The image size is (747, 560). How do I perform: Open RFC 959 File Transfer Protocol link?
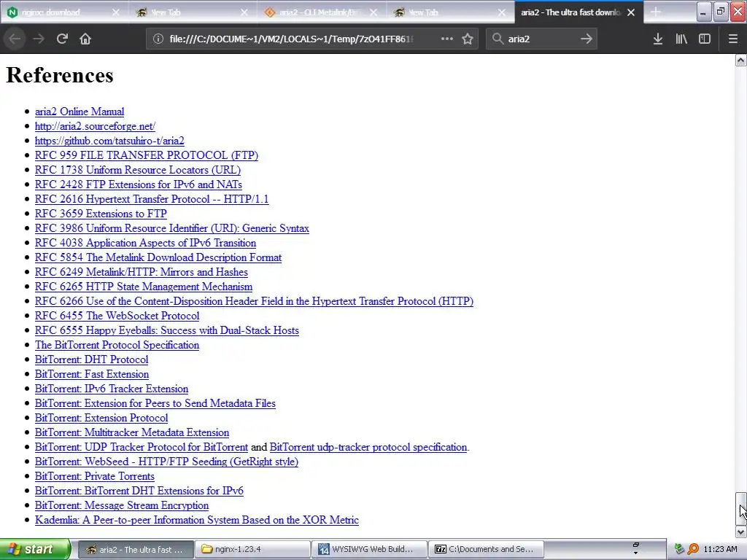146,155
